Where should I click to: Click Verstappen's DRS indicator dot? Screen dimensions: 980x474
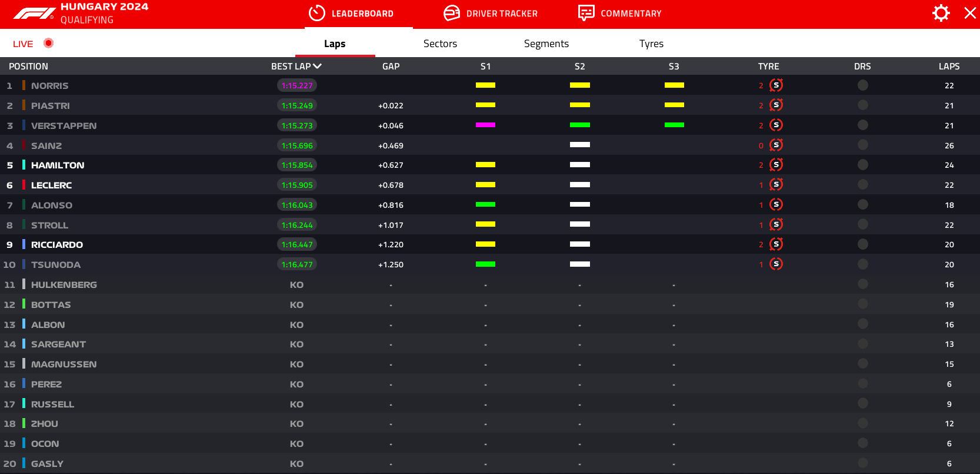pyautogui.click(x=863, y=125)
